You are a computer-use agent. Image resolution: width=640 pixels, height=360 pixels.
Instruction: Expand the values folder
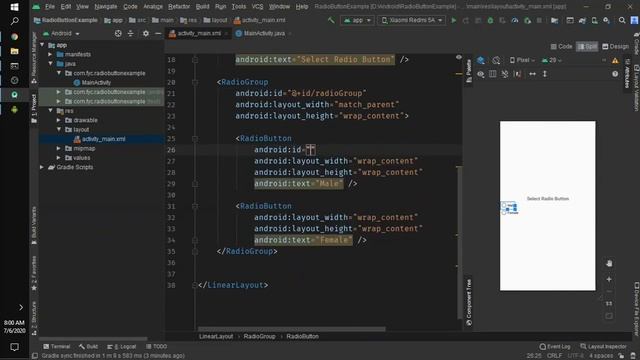[x=59, y=158]
